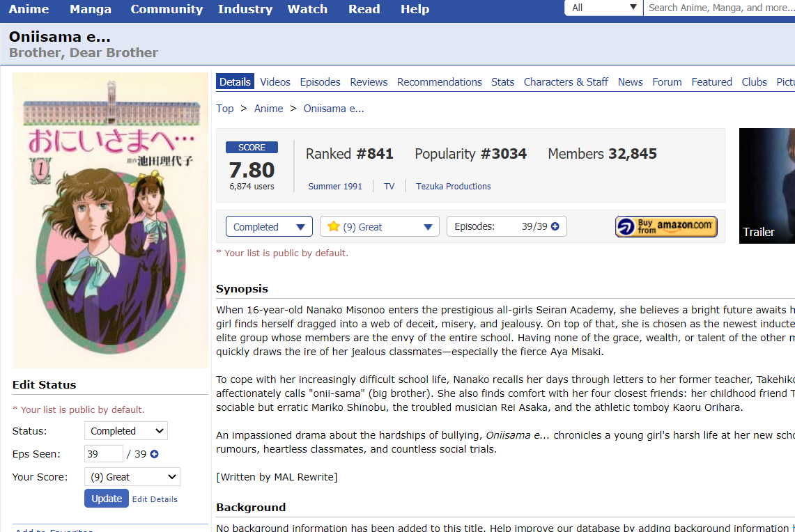Image resolution: width=795 pixels, height=532 pixels.
Task: Go to the Reviews tab
Action: (x=369, y=81)
